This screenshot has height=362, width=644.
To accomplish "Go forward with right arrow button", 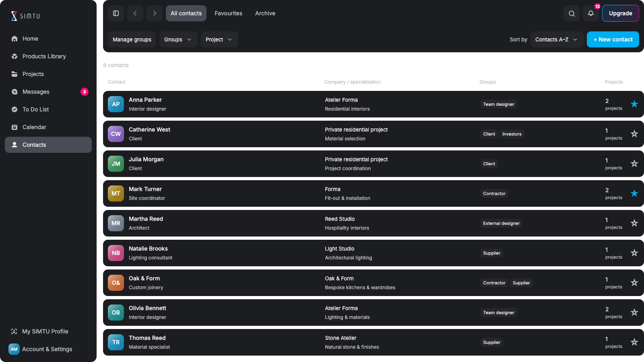I will (155, 13).
